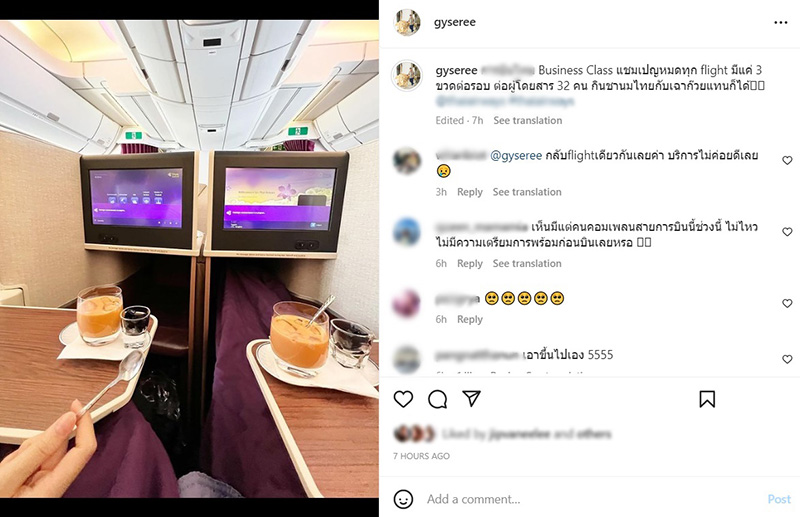The height and width of the screenshot is (517, 800).
Task: Like the post with heart icon
Action: click(403, 399)
